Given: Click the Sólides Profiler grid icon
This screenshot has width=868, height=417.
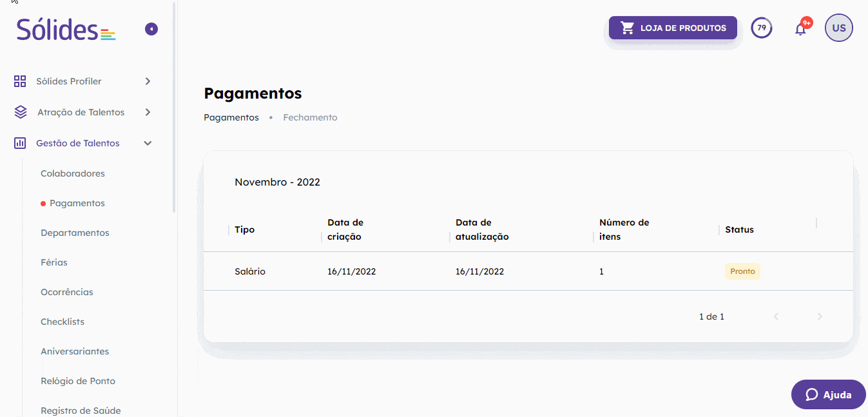Looking at the screenshot, I should click(x=20, y=81).
